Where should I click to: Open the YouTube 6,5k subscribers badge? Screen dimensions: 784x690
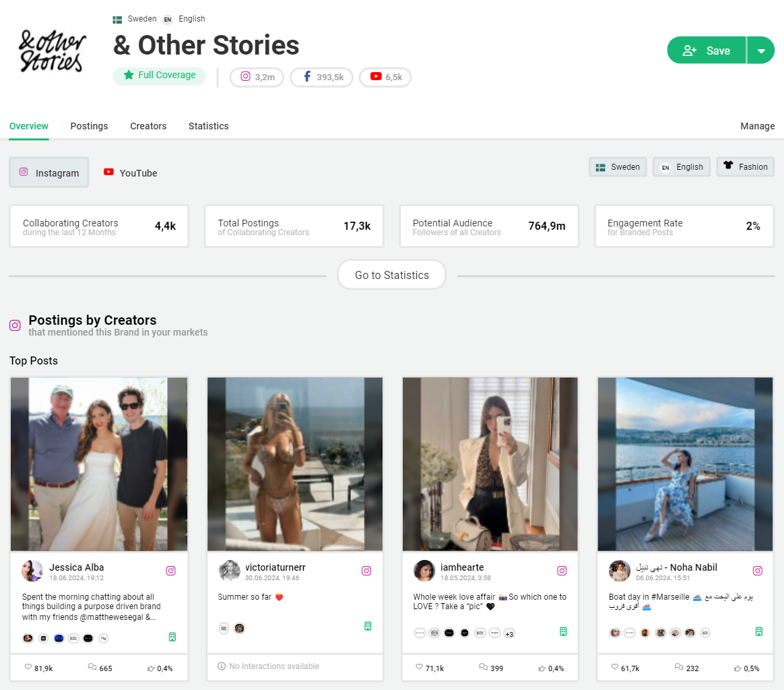(x=385, y=77)
